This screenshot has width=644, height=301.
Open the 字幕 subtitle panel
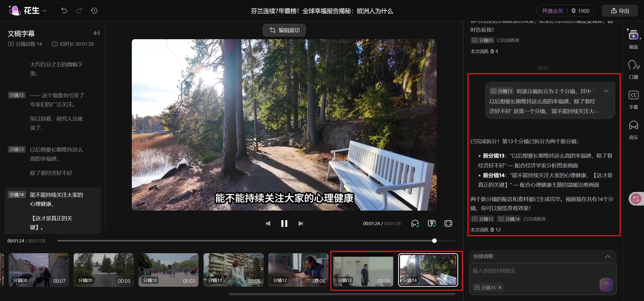[x=633, y=100]
